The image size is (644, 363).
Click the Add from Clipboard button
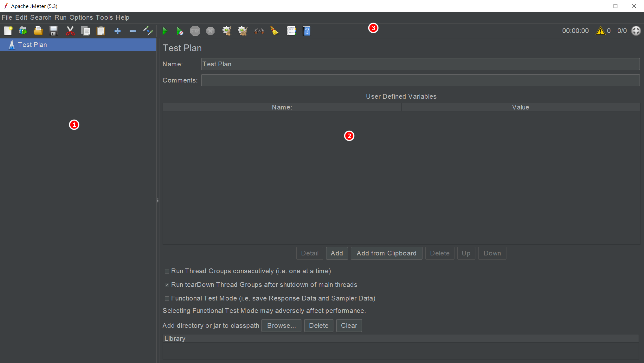click(386, 253)
